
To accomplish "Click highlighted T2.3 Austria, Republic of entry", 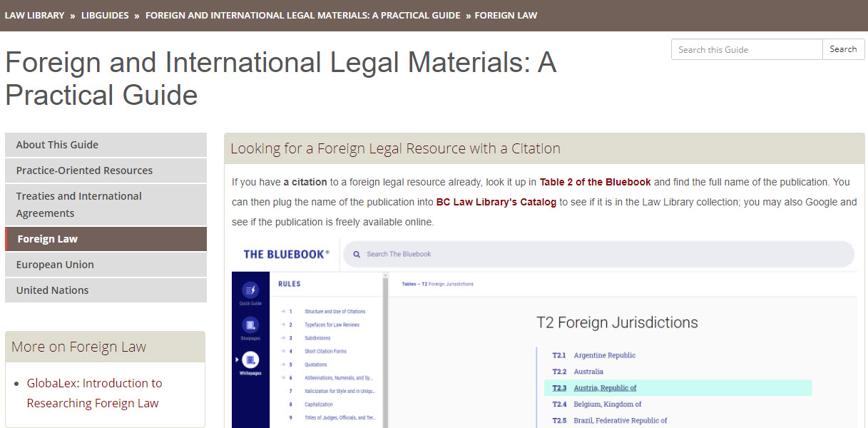I will [x=678, y=388].
